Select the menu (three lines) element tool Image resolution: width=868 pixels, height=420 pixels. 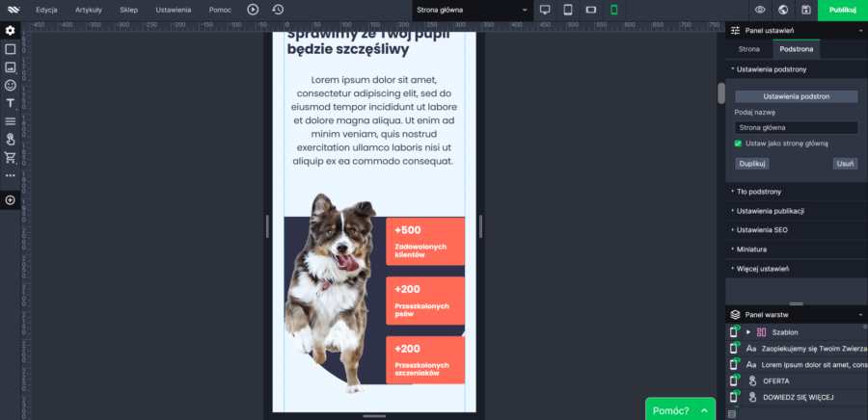[10, 121]
